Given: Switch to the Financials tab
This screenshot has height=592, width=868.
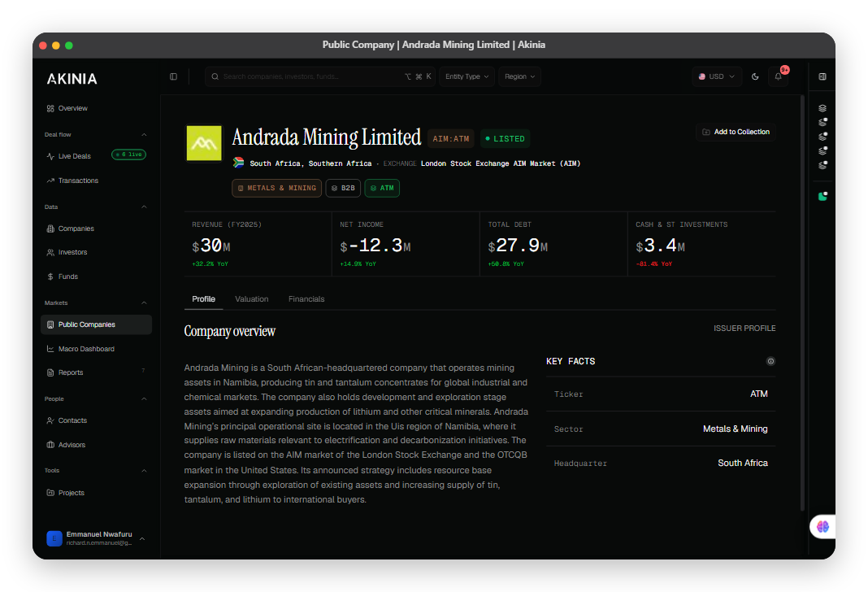Looking at the screenshot, I should 306,299.
